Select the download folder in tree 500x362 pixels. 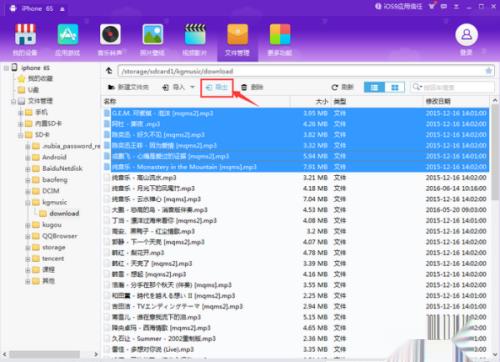tap(64, 214)
